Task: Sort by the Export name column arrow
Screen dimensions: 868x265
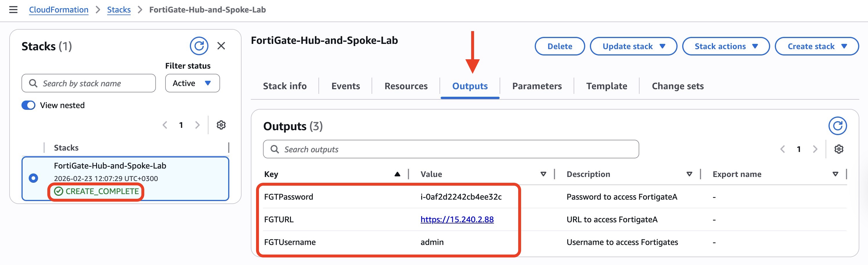Action: [835, 174]
